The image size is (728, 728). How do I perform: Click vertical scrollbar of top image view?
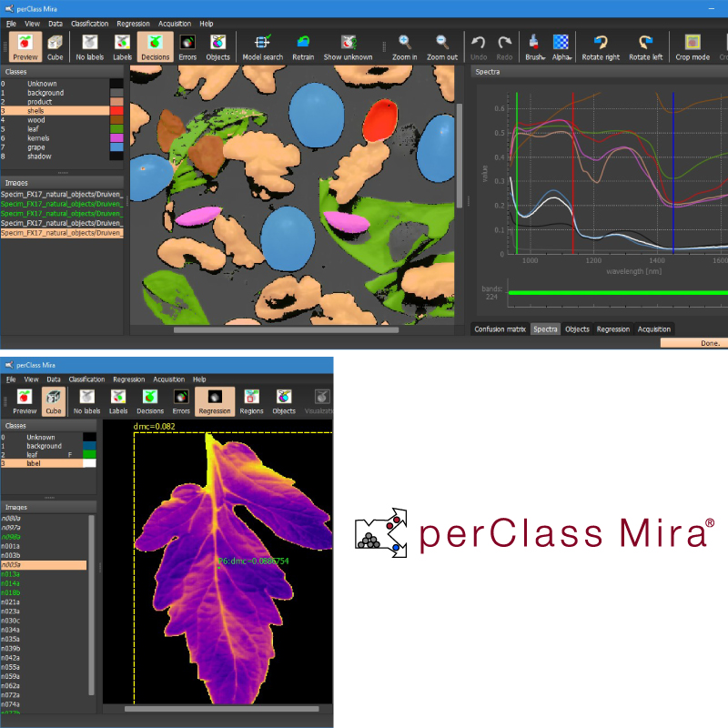coord(460,156)
